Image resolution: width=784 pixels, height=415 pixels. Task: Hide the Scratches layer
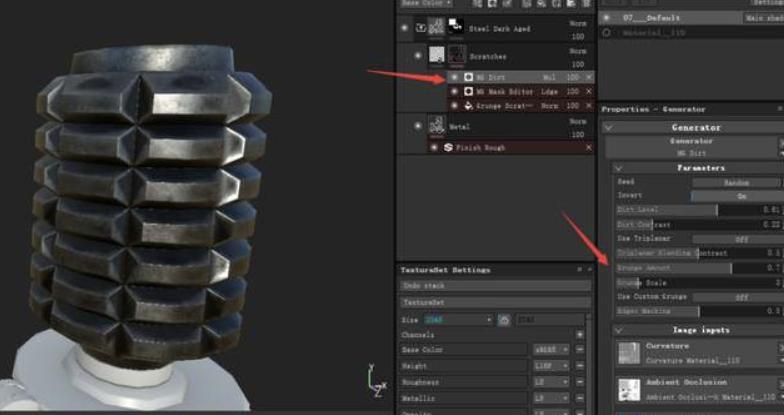click(417, 56)
